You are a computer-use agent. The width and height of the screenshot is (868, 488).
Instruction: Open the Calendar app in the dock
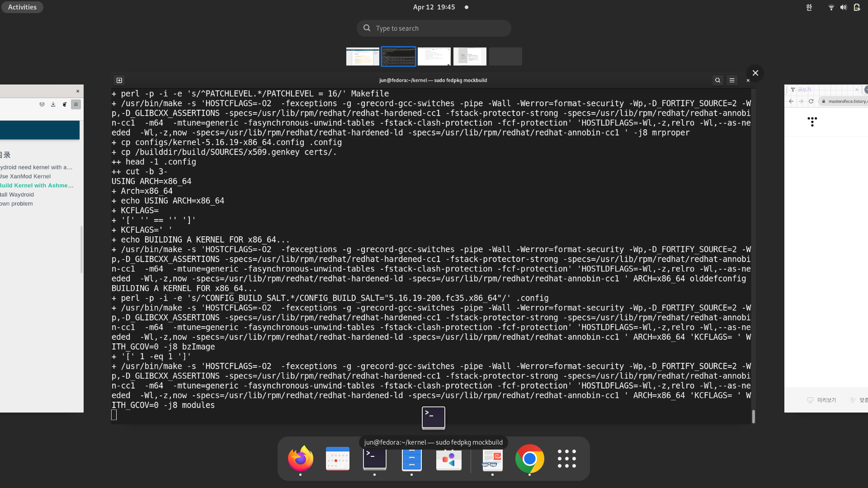(x=338, y=459)
